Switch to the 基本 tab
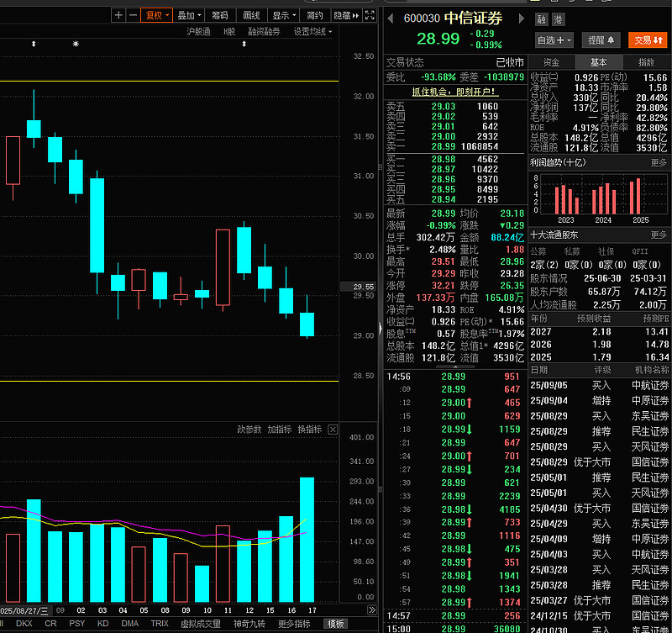The image size is (672, 633). (599, 62)
